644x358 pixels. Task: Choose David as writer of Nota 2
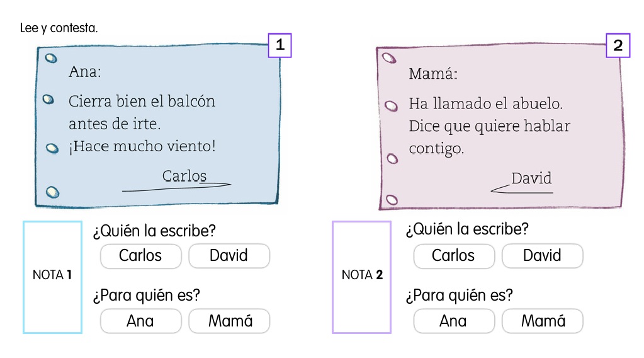coord(542,256)
